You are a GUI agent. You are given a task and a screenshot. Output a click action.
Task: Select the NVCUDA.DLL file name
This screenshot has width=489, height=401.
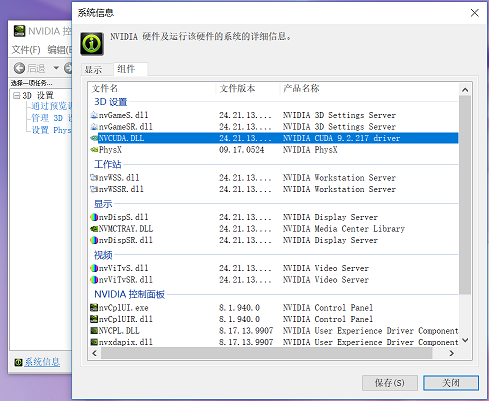(121, 138)
